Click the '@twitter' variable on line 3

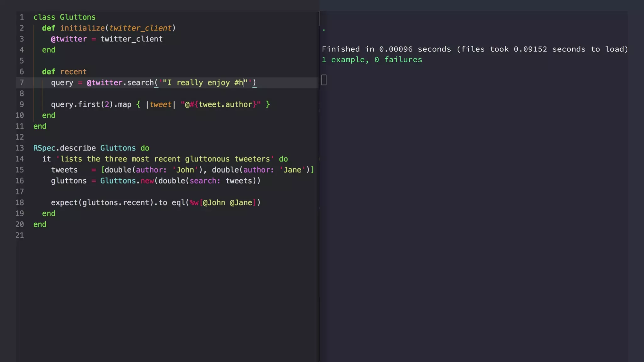pos(69,39)
